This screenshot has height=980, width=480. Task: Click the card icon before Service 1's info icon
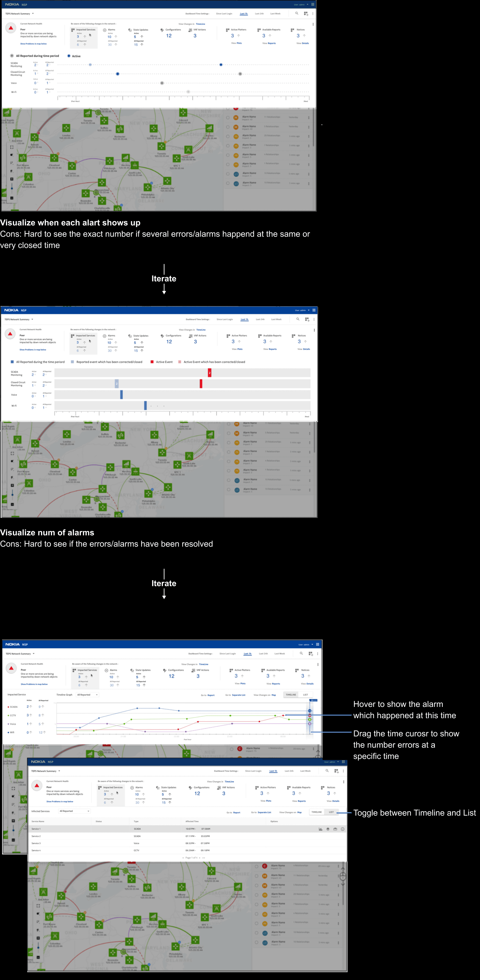pos(335,829)
